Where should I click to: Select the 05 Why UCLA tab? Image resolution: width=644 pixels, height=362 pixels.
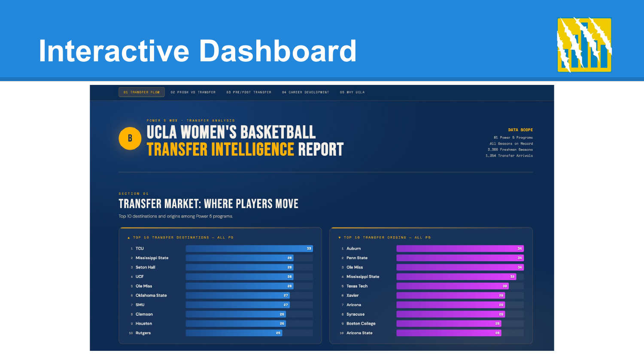point(352,92)
